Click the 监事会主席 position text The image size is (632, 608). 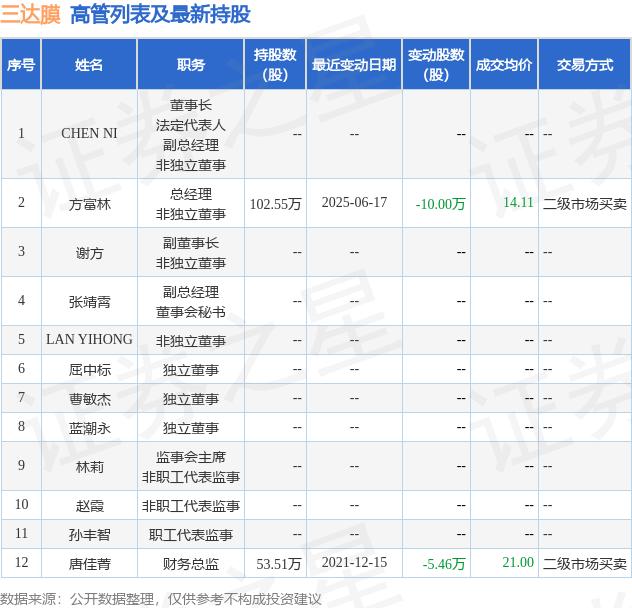coord(191,457)
